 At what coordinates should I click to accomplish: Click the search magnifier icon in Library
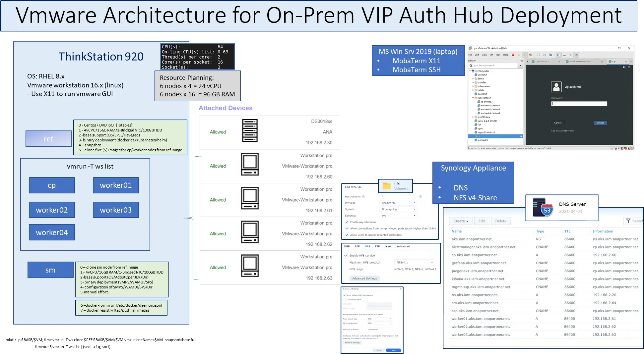(471, 66)
